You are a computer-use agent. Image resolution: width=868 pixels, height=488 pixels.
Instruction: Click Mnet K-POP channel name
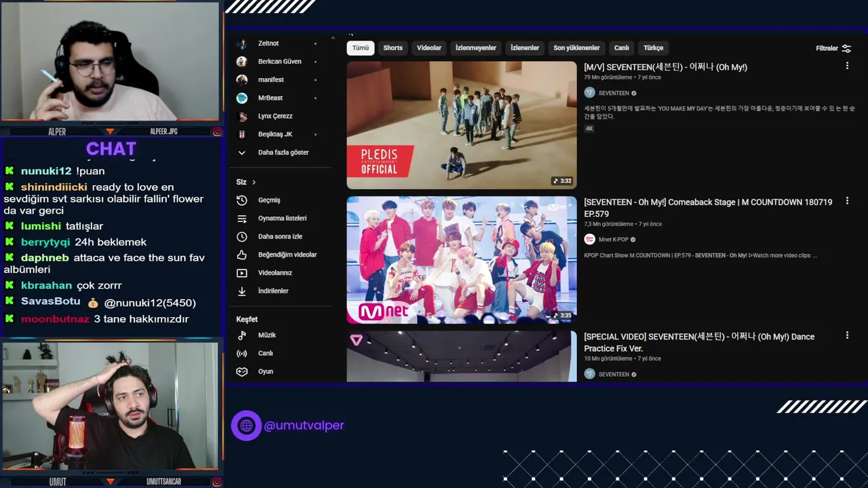tap(613, 239)
